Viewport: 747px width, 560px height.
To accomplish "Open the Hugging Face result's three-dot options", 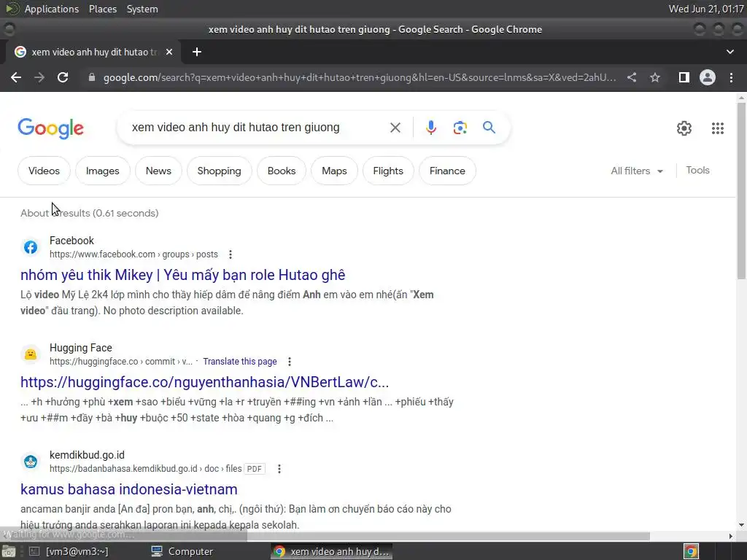I will (x=289, y=362).
